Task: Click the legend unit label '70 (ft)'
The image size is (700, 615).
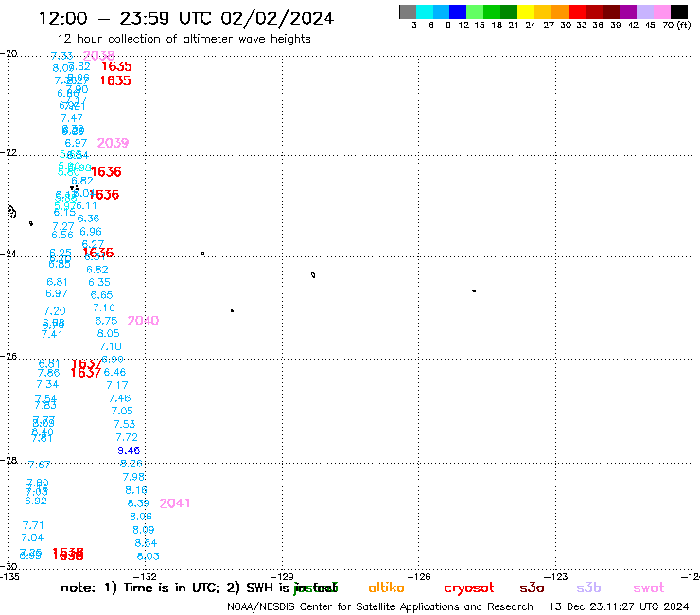Action: 676,25
